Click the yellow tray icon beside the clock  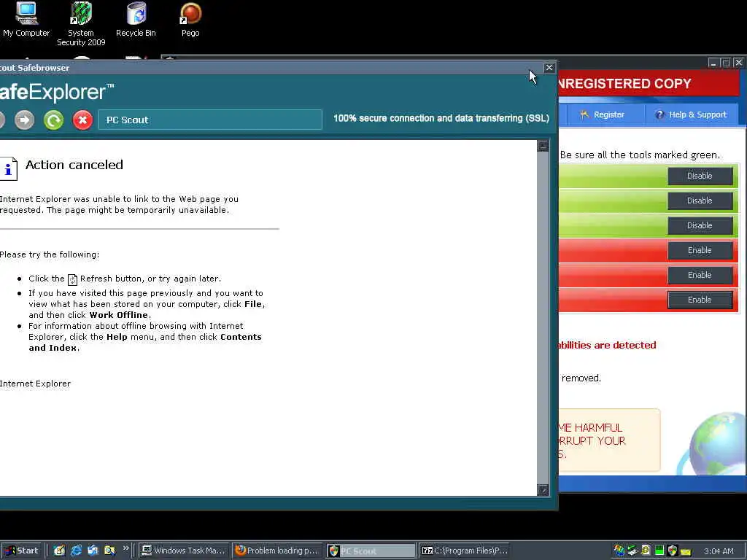coord(686,552)
